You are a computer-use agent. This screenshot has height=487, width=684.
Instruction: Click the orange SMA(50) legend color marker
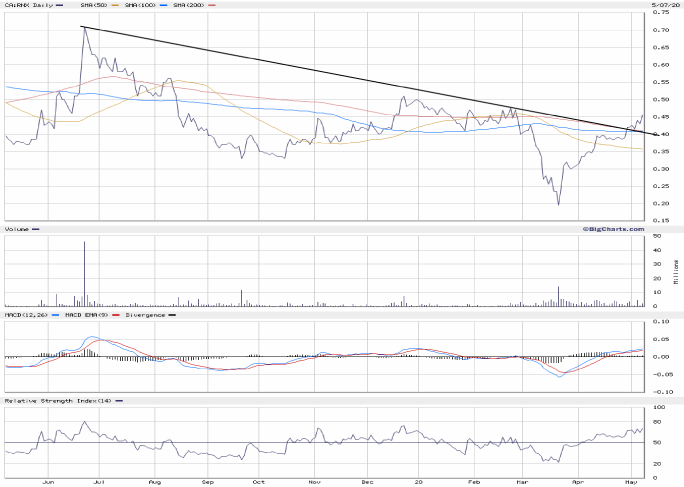[x=115, y=5]
